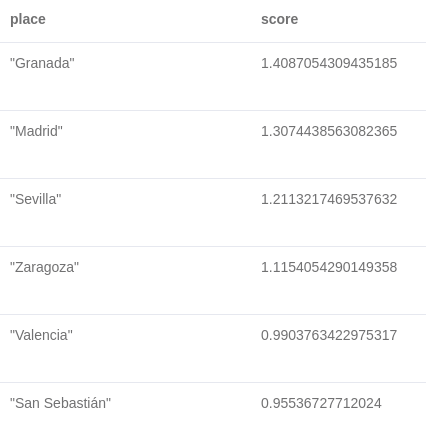426x445 pixels.
Task: Select the "Sevilla" place cell
Action: pyautogui.click(x=36, y=199)
